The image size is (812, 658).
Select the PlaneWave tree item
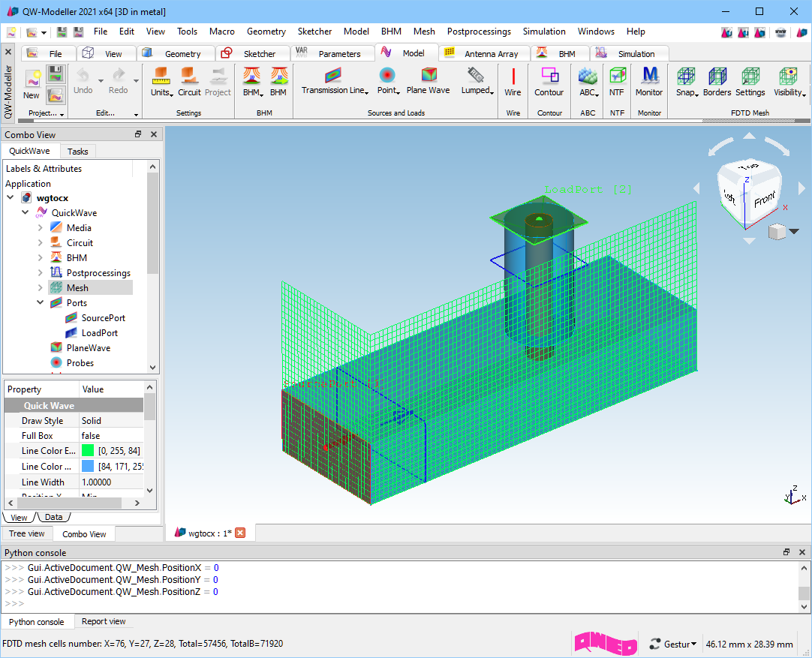point(88,348)
